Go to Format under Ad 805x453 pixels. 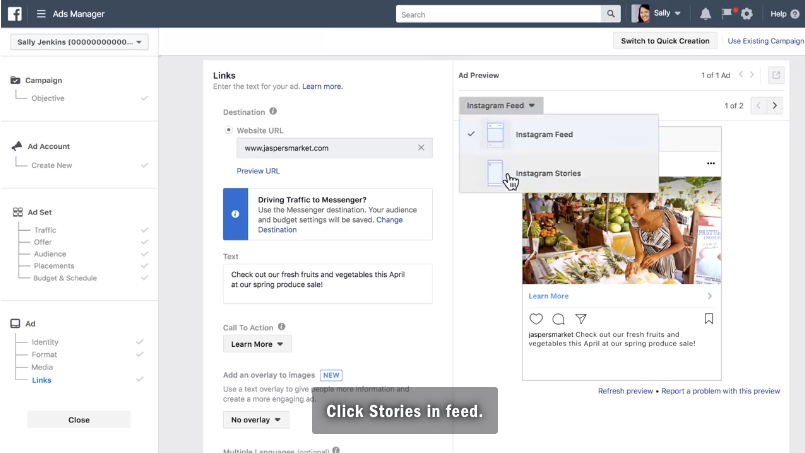(44, 354)
